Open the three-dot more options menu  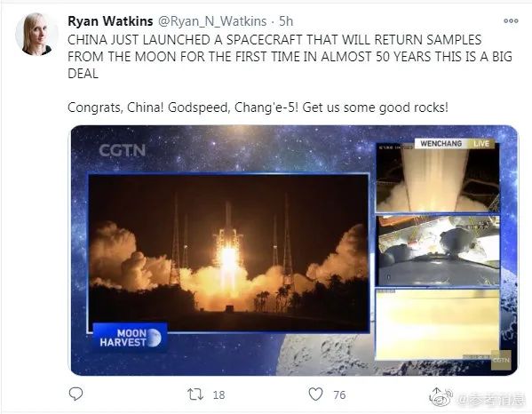pyautogui.click(x=511, y=20)
